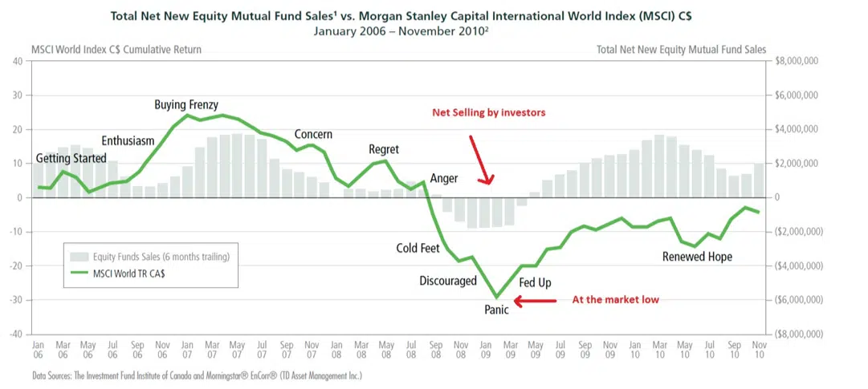Click the Concern annotation text

click(313, 135)
